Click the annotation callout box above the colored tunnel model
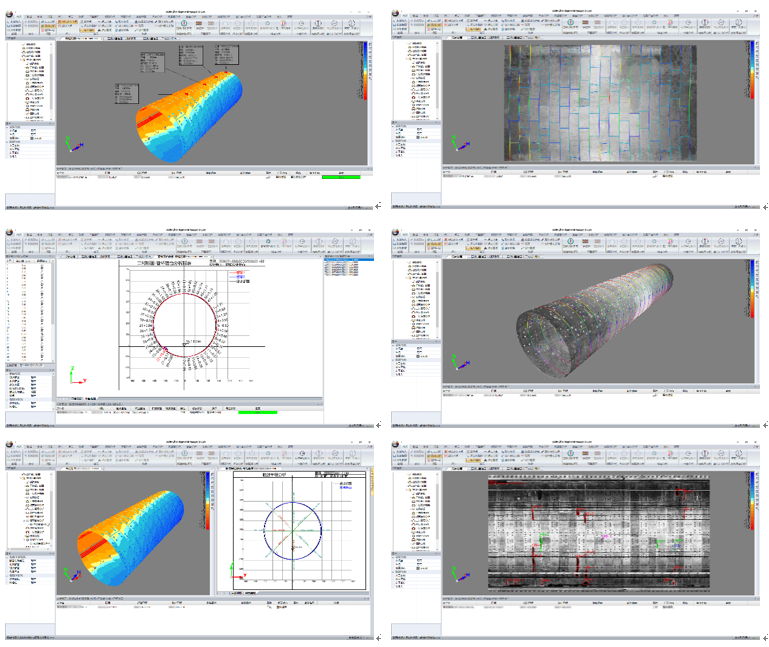Image resolution: width=769 pixels, height=647 pixels. click(155, 62)
